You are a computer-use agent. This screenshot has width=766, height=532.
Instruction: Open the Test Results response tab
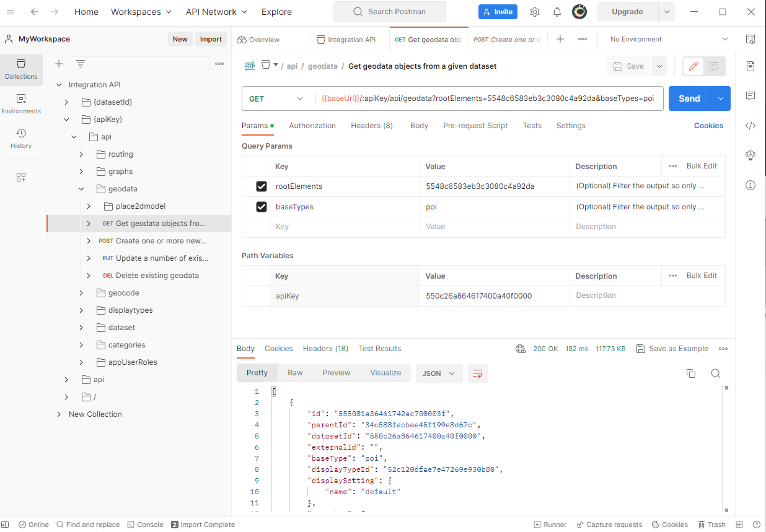pyautogui.click(x=380, y=349)
